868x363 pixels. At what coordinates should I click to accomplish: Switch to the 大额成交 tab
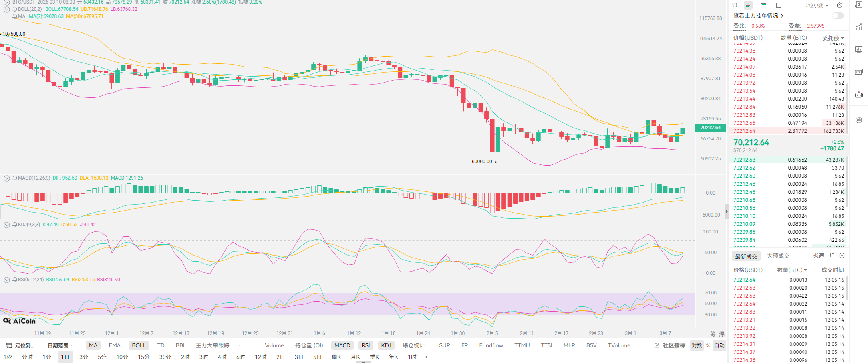pos(778,256)
